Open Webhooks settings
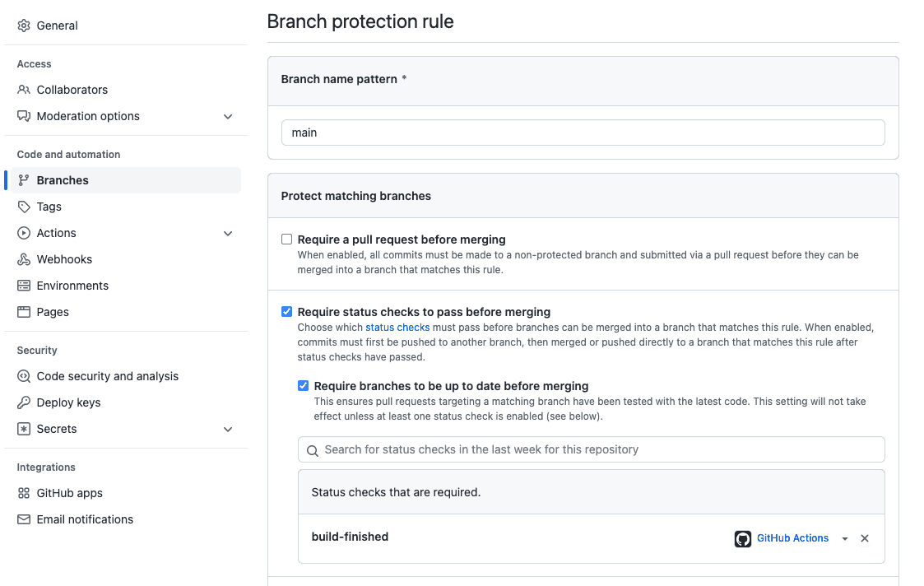The height and width of the screenshot is (586, 924). [64, 259]
